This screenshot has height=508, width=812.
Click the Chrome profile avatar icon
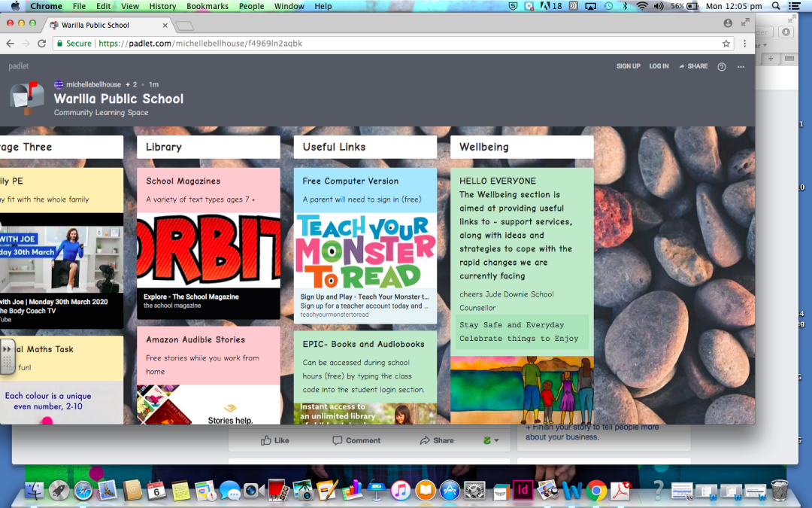click(x=728, y=23)
